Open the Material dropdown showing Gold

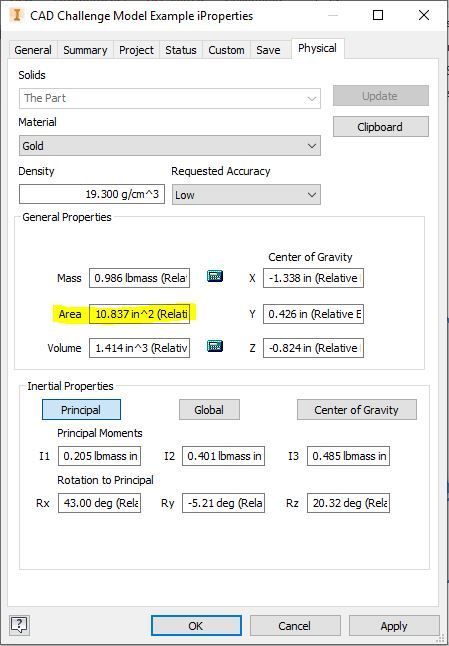(170, 146)
